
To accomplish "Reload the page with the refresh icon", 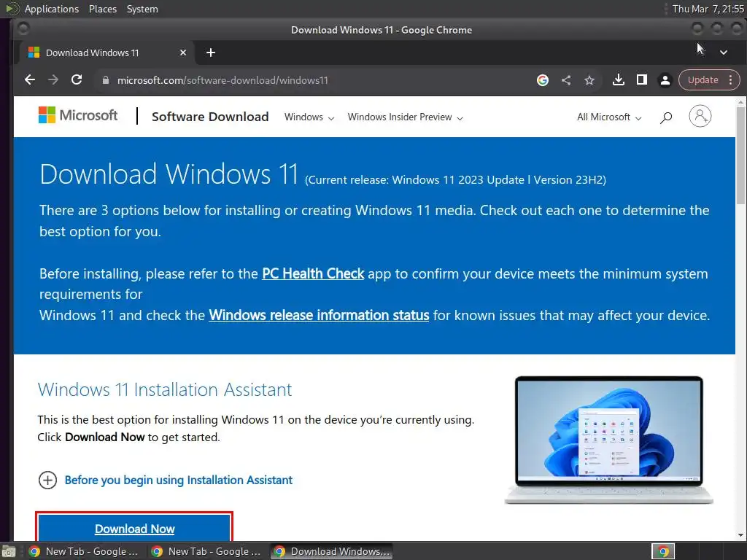I will click(76, 80).
